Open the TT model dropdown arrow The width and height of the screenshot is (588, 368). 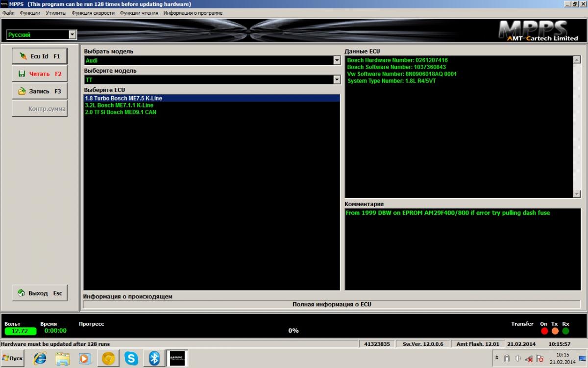[337, 79]
